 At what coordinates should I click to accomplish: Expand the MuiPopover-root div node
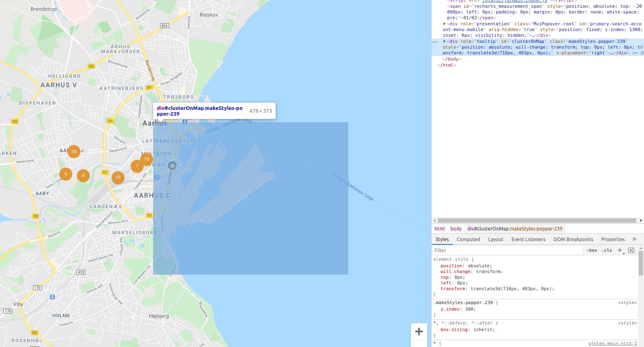tap(444, 24)
